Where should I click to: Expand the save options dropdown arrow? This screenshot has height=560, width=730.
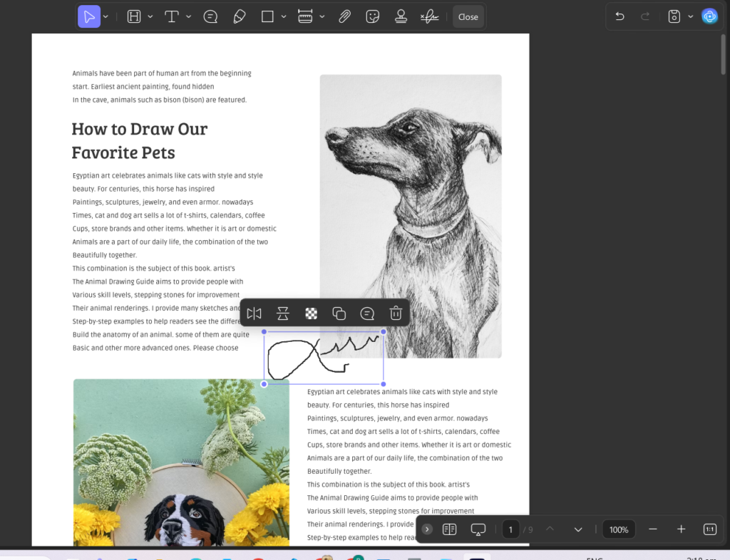(x=690, y=16)
